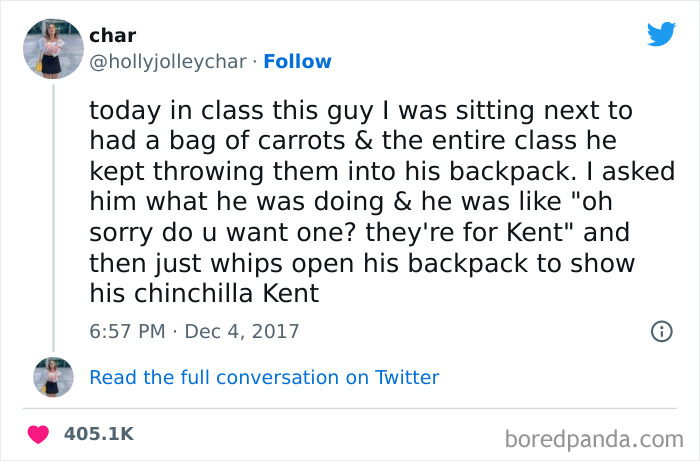Follow the hollyjolleychar account
Image resolution: width=700 pixels, height=461 pixels.
pos(296,62)
